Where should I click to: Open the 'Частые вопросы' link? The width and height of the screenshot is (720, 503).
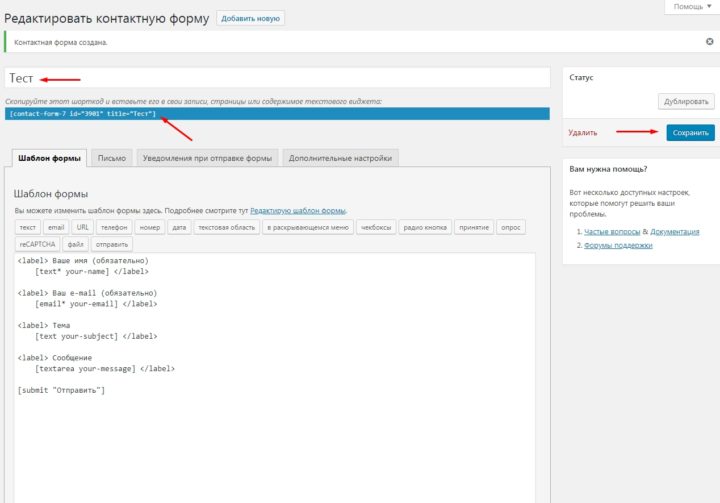(612, 232)
